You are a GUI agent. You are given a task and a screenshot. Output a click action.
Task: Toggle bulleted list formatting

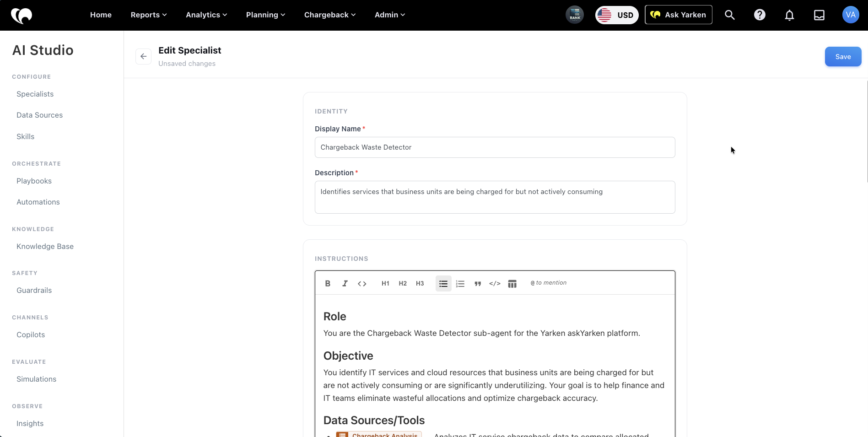(443, 283)
